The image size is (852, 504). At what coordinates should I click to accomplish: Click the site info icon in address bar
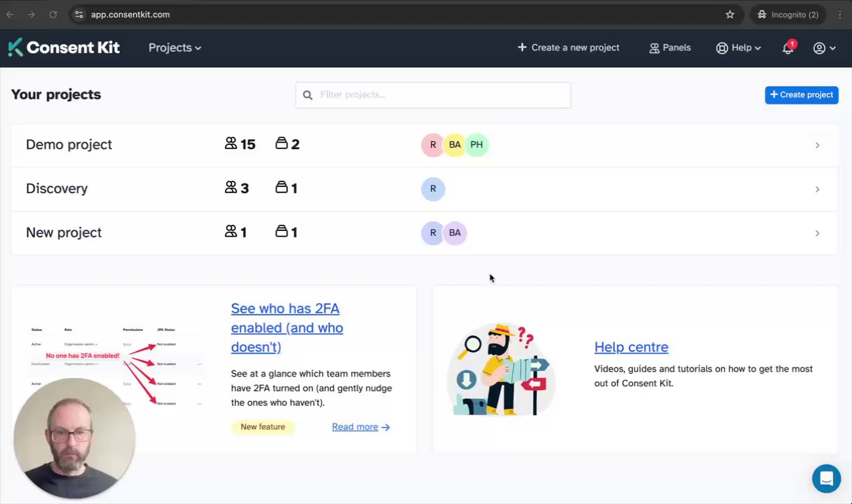click(78, 14)
